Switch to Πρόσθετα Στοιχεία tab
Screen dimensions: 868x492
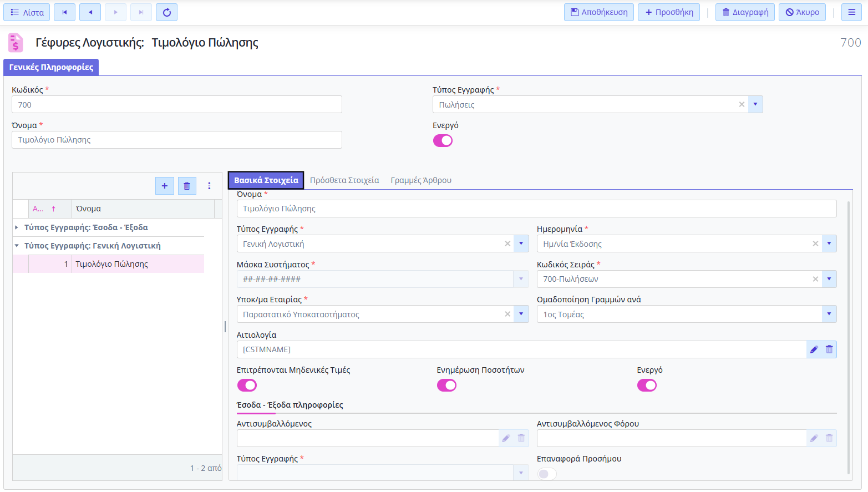[344, 180]
